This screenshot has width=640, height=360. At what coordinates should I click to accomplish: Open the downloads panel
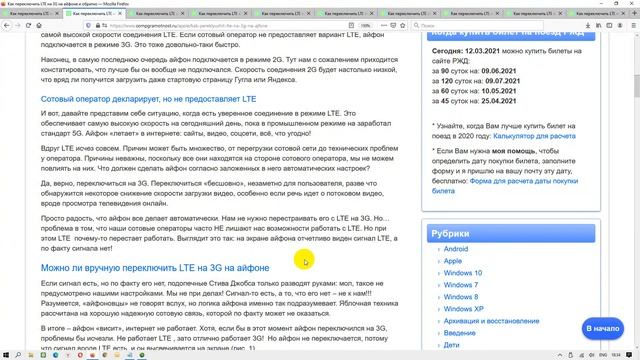coord(588,25)
